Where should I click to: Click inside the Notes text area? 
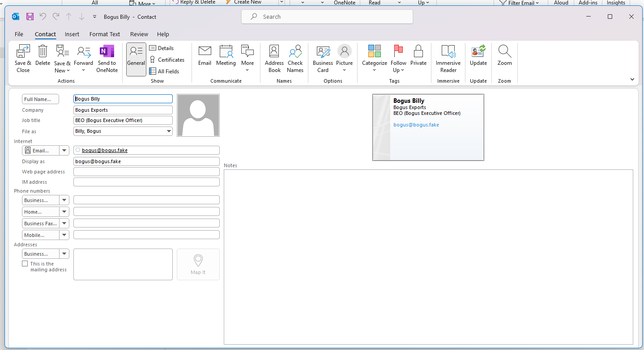coord(428,257)
